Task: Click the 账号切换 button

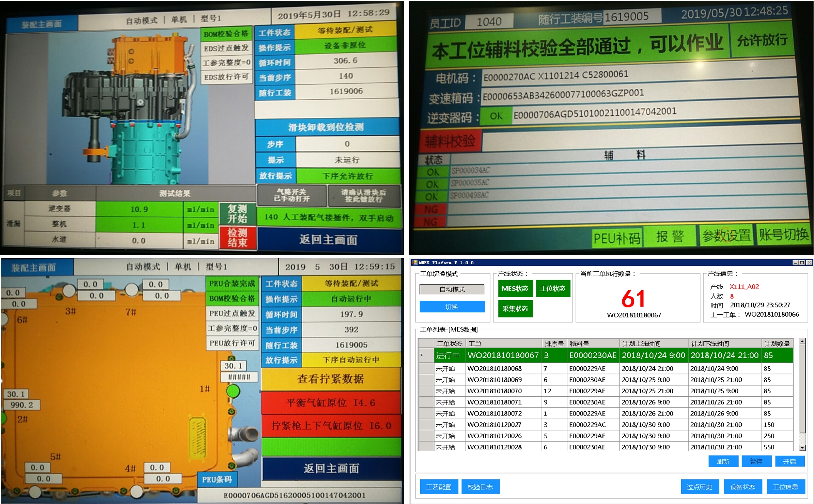Action: coord(783,234)
